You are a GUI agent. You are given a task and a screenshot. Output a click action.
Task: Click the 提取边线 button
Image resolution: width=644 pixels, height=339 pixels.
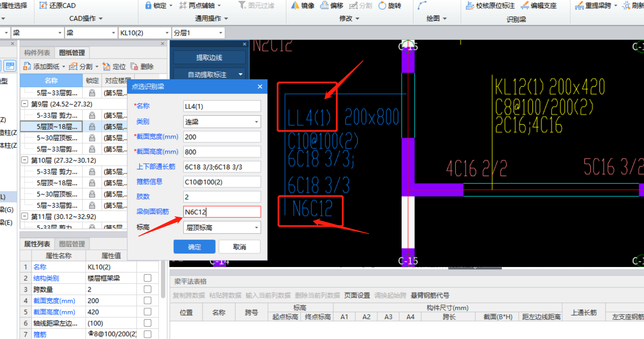[x=209, y=57]
